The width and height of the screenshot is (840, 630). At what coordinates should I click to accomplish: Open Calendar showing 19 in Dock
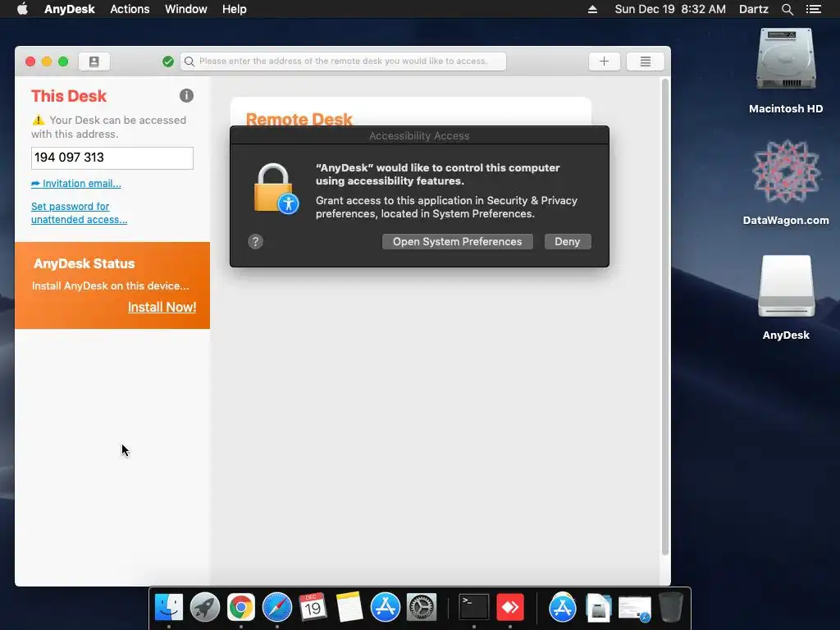(313, 608)
